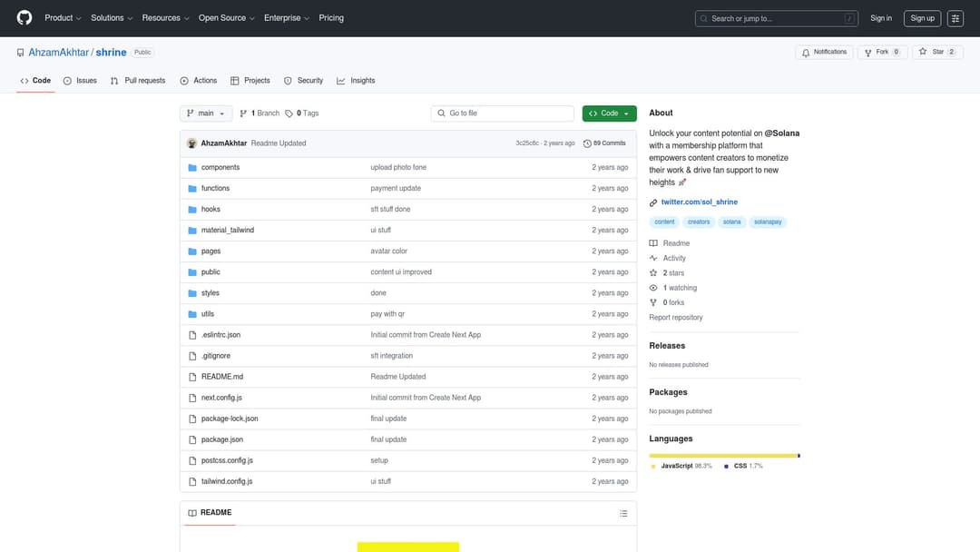This screenshot has height=552, width=980.
Task: Expand the Solutions menu
Action: [x=112, y=18]
